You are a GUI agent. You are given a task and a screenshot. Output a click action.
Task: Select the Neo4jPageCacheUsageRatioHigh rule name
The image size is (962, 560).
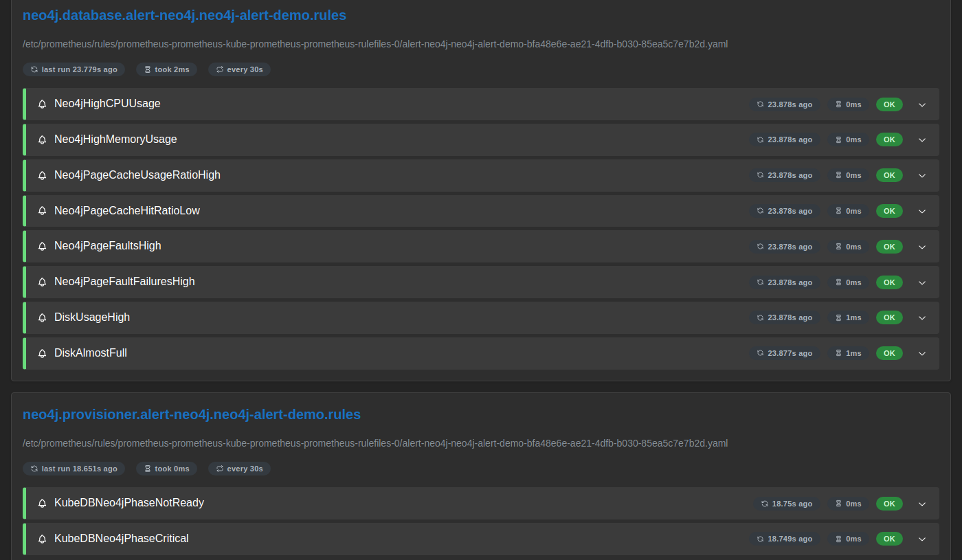tap(137, 175)
